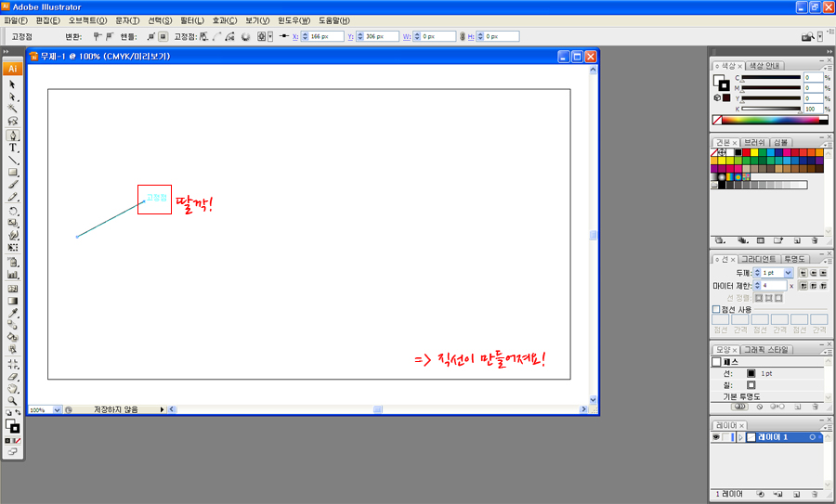
Task: Enable the 점선 사용 dashed line checkbox
Action: click(x=716, y=309)
